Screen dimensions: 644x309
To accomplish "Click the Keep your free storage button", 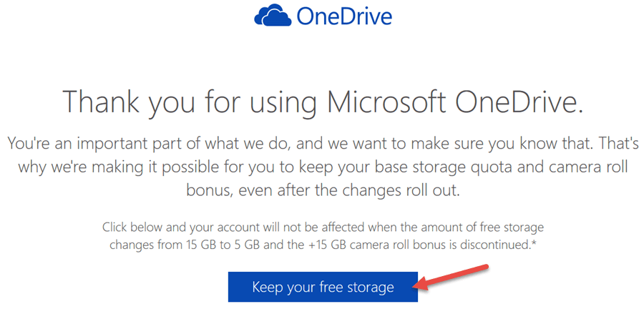I will [x=323, y=286].
